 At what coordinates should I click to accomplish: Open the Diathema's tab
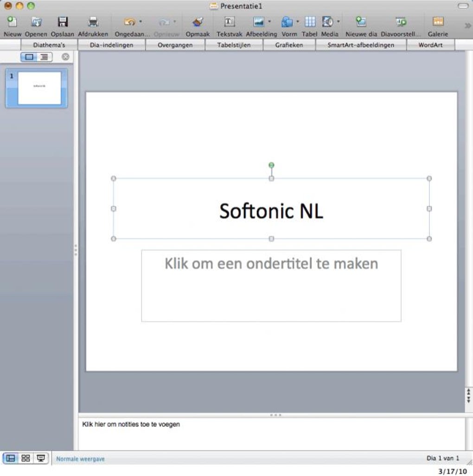[49, 45]
